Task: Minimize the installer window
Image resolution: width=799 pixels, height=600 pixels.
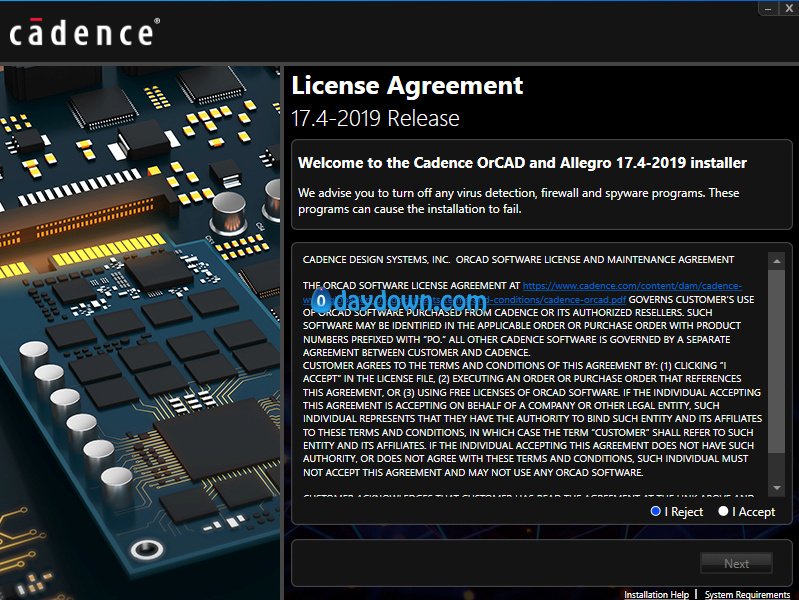Action: tap(768, 8)
